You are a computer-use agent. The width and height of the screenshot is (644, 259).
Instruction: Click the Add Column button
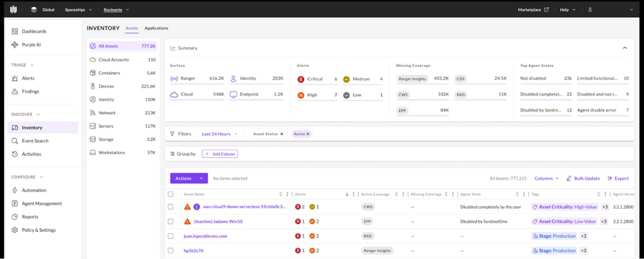[x=220, y=154]
